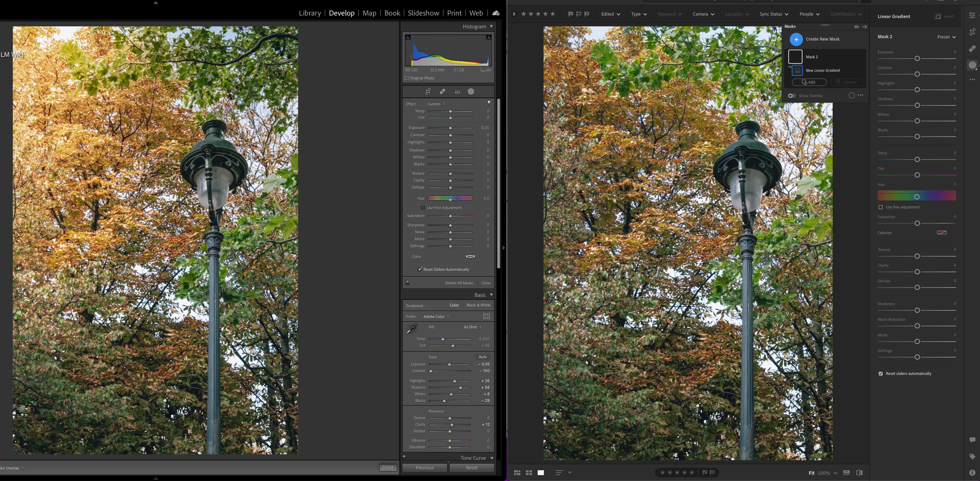Click the show original compare icon
This screenshot has height=481, width=980.
click(x=859, y=473)
